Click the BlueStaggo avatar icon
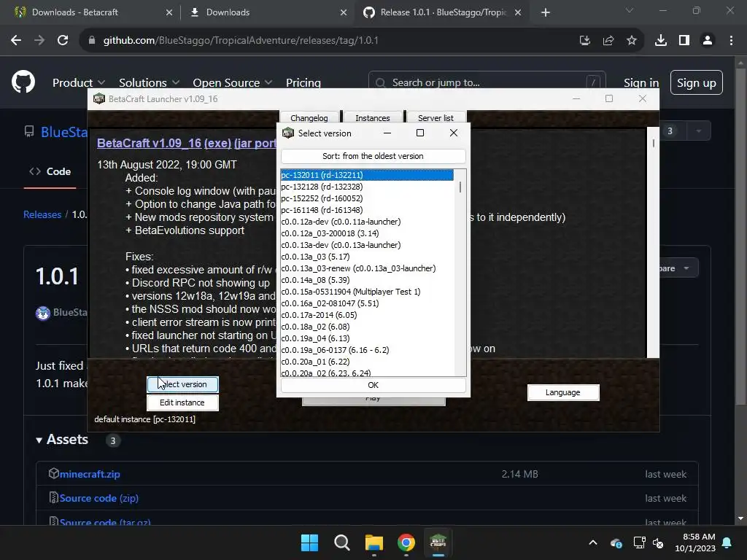Viewport: 747px width, 560px height. coord(43,313)
